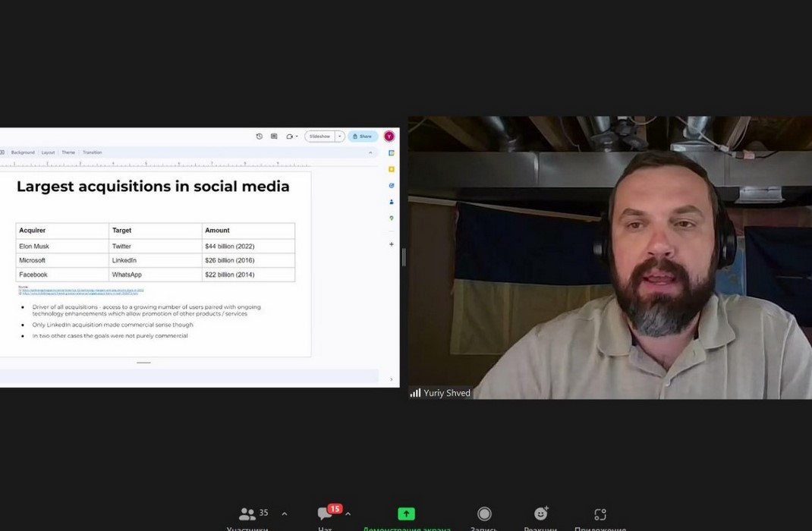The image size is (812, 531).
Task: Expand participants options chevron
Action: click(x=285, y=514)
